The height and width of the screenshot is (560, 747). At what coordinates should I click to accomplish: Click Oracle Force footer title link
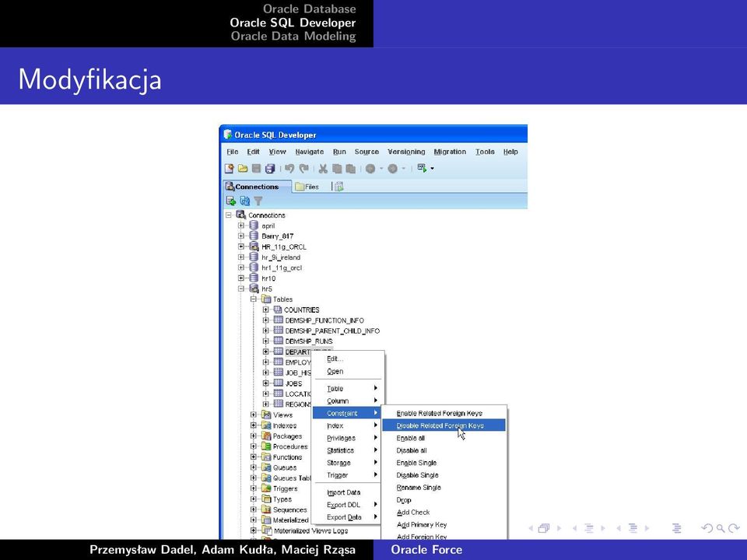426,550
